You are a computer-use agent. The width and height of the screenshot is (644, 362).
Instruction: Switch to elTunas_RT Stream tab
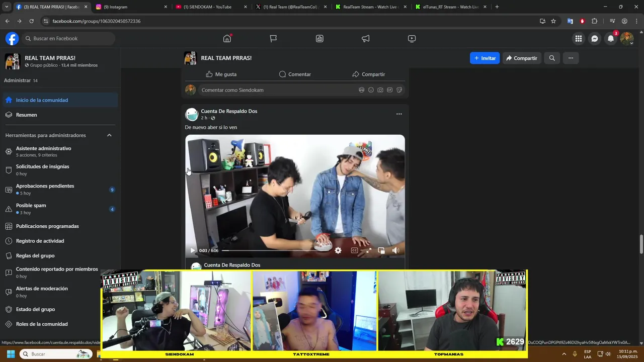point(450,7)
